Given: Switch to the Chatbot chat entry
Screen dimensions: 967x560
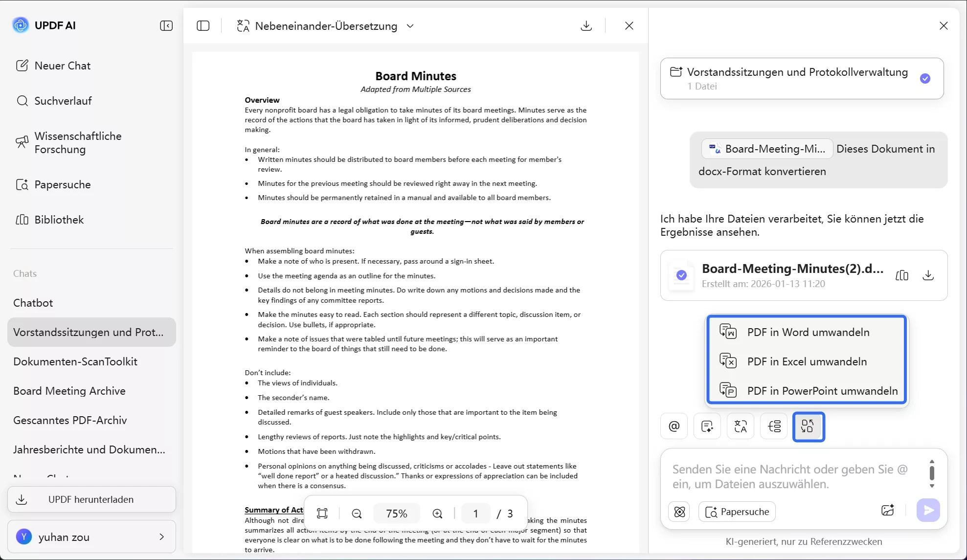Looking at the screenshot, I should 33,302.
